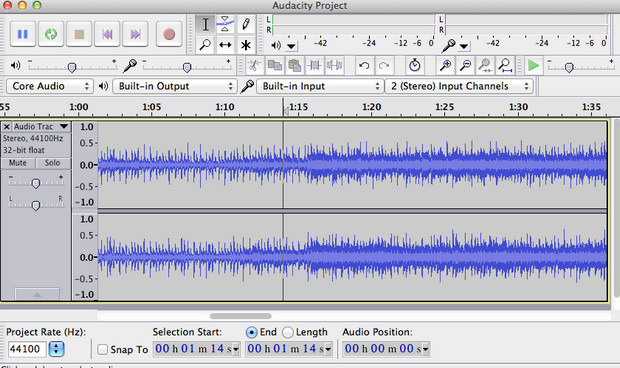Image resolution: width=620 pixels, height=368 pixels.
Task: Click the Play-at-speed green arrow
Action: (533, 65)
